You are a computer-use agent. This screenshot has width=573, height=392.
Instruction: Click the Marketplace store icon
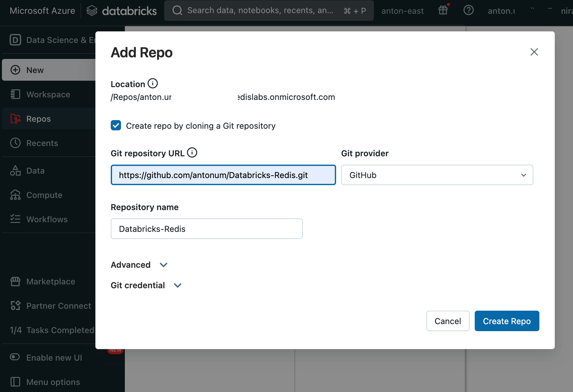(15, 281)
